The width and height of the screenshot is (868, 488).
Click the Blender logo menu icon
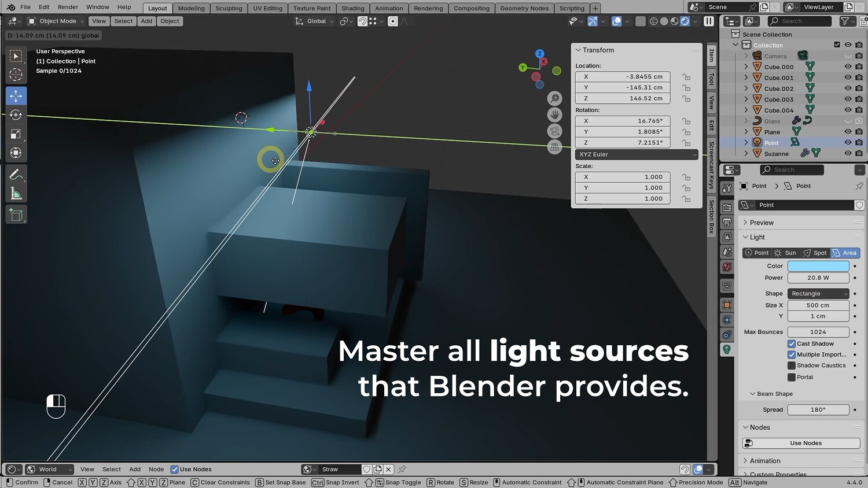point(10,8)
